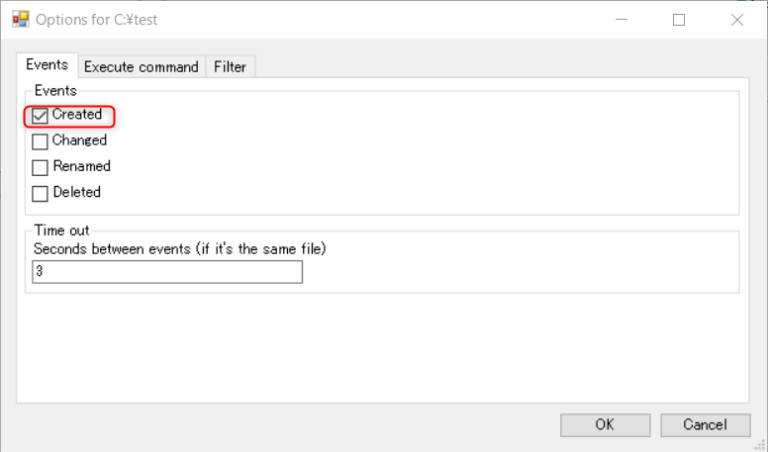Minimize the Options window
This screenshot has height=452, width=768.
click(x=621, y=19)
